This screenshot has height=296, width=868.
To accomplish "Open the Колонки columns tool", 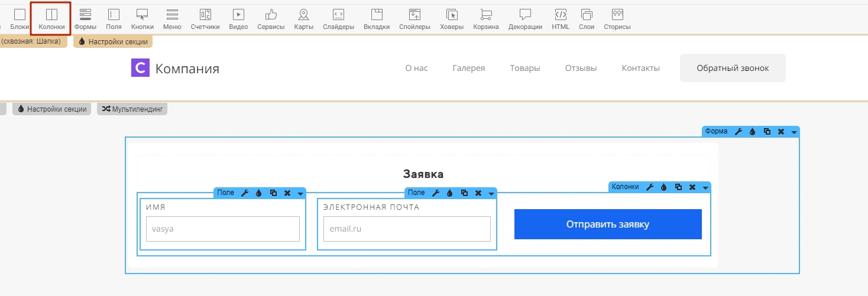I will (51, 19).
